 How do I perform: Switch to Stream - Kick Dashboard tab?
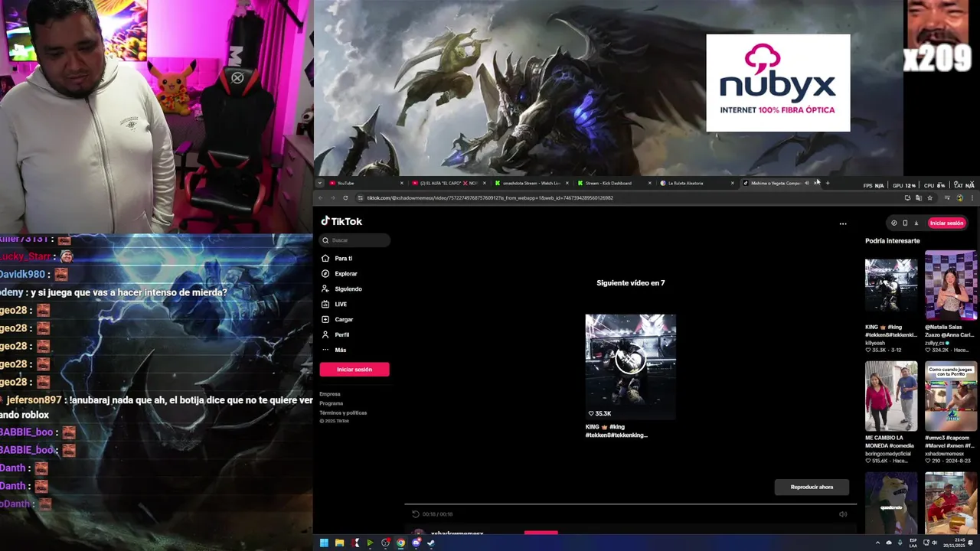612,184
